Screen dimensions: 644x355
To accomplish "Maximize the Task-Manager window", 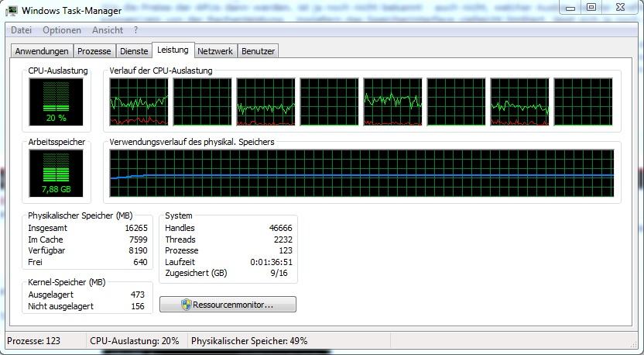I will [591, 7].
